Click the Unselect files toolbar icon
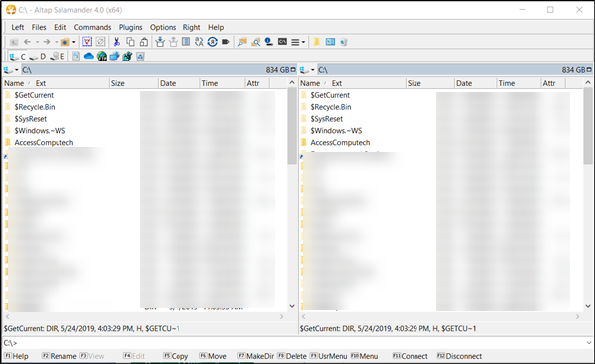The width and height of the screenshot is (595, 364). tap(100, 42)
